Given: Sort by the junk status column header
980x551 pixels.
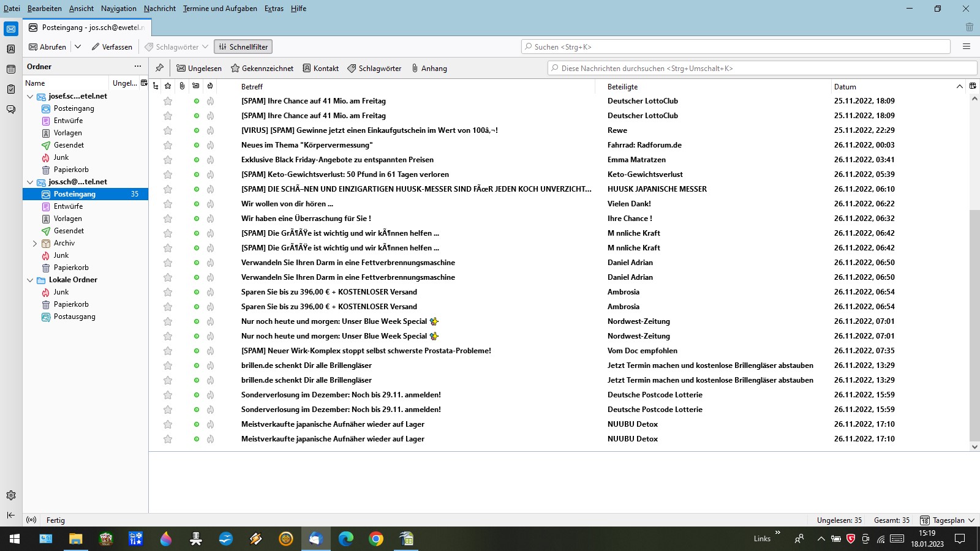Looking at the screenshot, I should pyautogui.click(x=210, y=86).
